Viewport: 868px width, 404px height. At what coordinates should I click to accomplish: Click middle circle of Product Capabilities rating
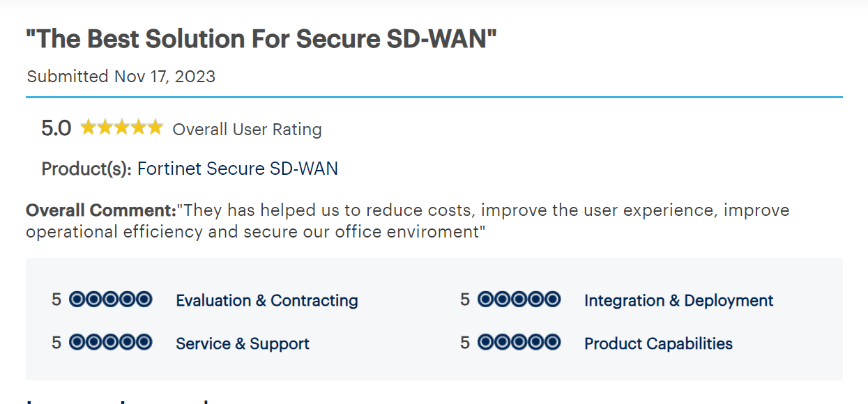(519, 342)
